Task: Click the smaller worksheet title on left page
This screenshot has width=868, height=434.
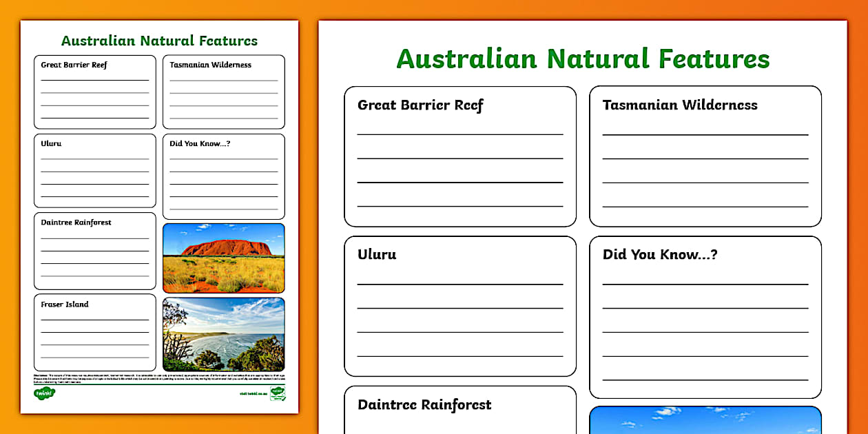Action: (x=159, y=41)
